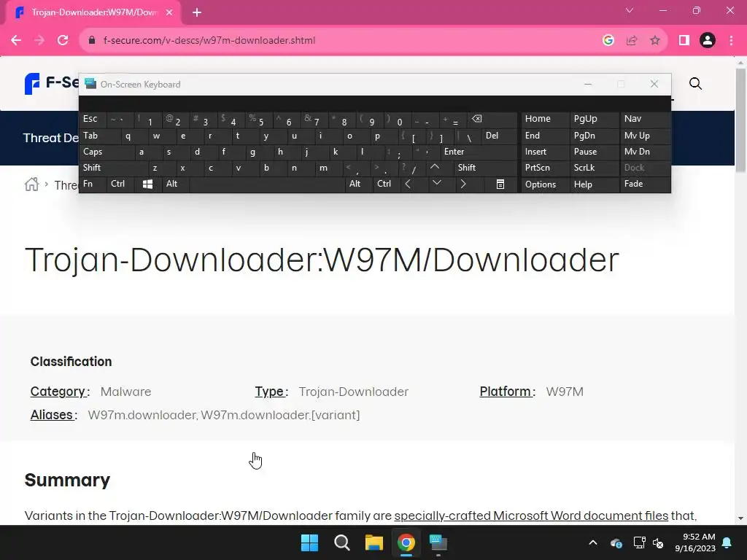Click the down arrow key on the On-Screen Keyboard
Screen dimensions: 747x560
[437, 183]
